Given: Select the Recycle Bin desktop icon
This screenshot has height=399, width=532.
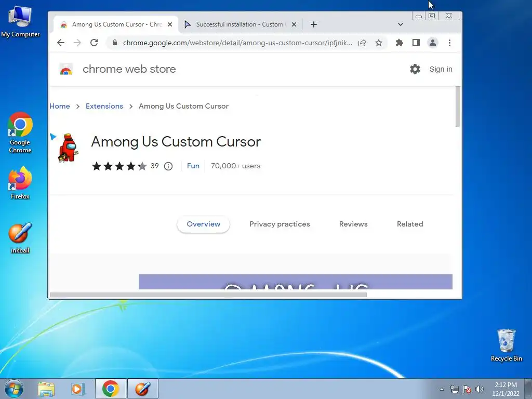Looking at the screenshot, I should point(506,345).
